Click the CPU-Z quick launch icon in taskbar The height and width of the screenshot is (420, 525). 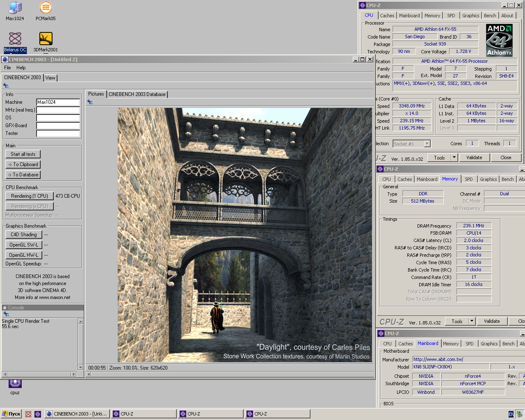point(38,414)
